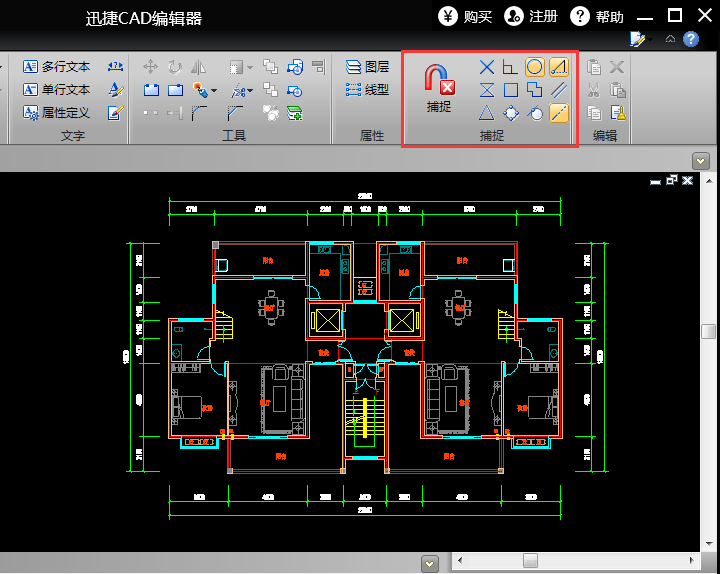Click the quadrant diamond snap icon
This screenshot has height=574, width=720.
click(511, 113)
